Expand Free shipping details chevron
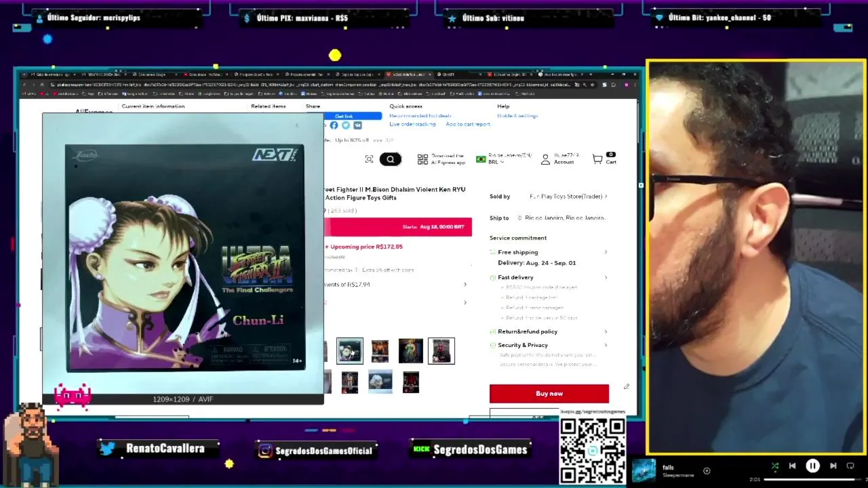 click(606, 252)
